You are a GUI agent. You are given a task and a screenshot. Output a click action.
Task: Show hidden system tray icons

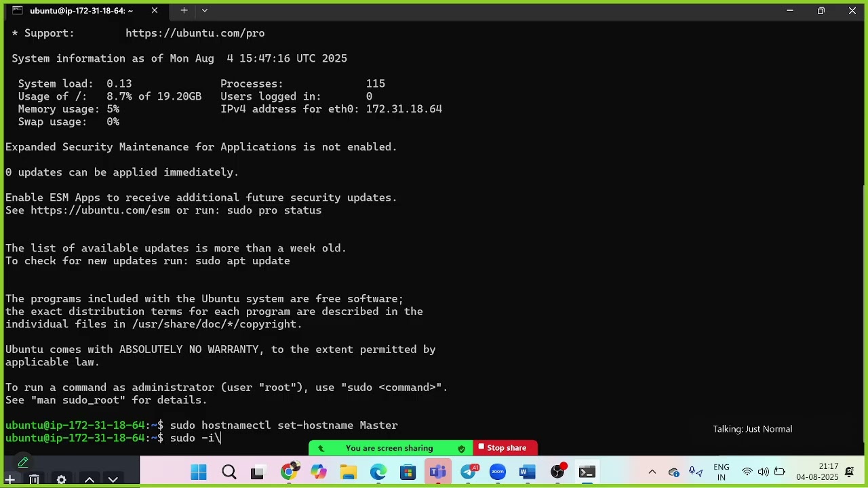pos(652,472)
